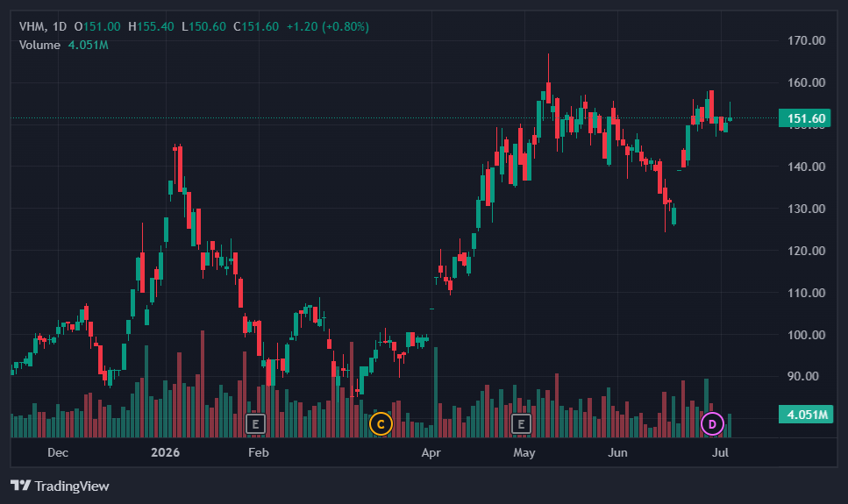Image resolution: width=848 pixels, height=504 pixels.
Task: Click the +1.20 (+0.80%) change text
Action: tap(328, 26)
